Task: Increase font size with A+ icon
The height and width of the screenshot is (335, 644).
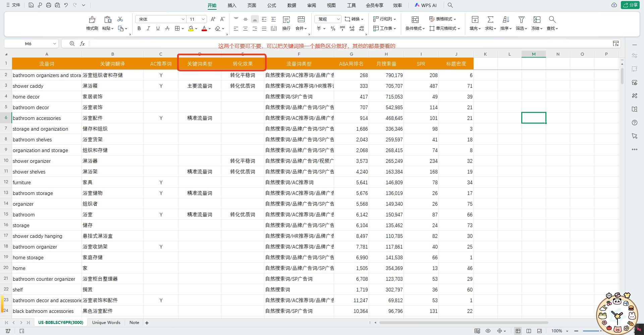Action: (x=213, y=19)
